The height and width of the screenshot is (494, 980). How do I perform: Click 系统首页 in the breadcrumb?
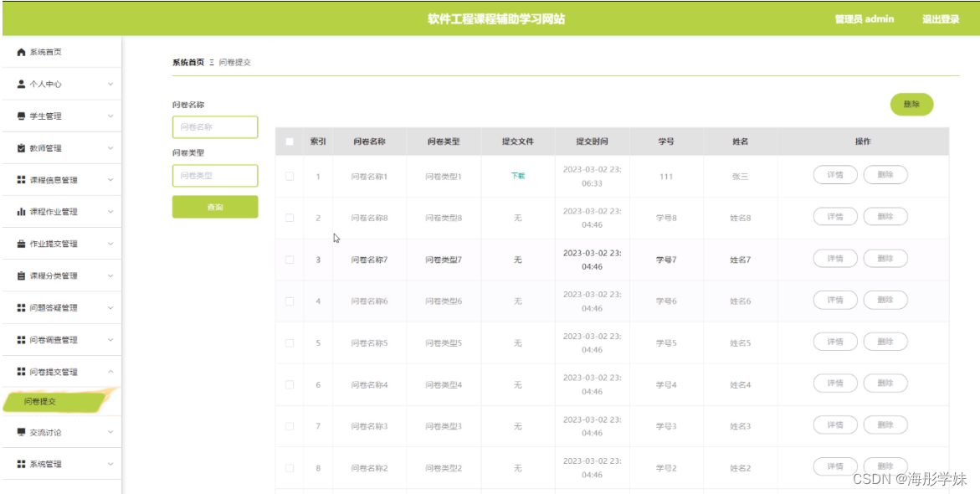[188, 63]
